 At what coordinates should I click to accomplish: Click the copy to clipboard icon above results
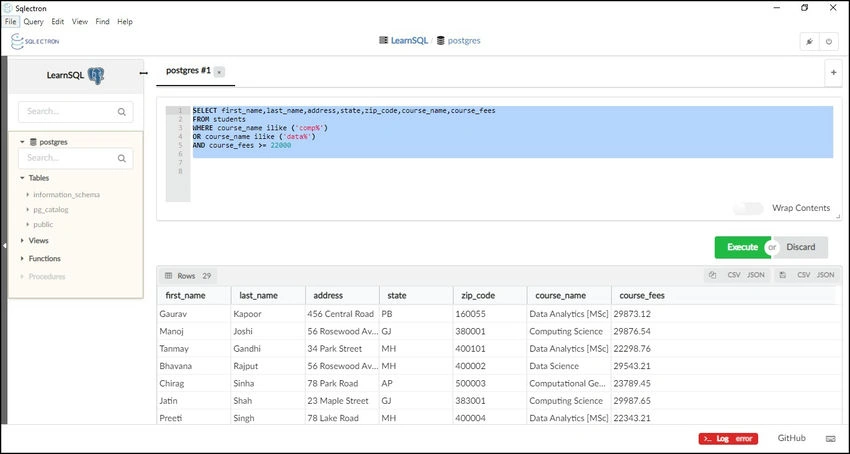[712, 275]
